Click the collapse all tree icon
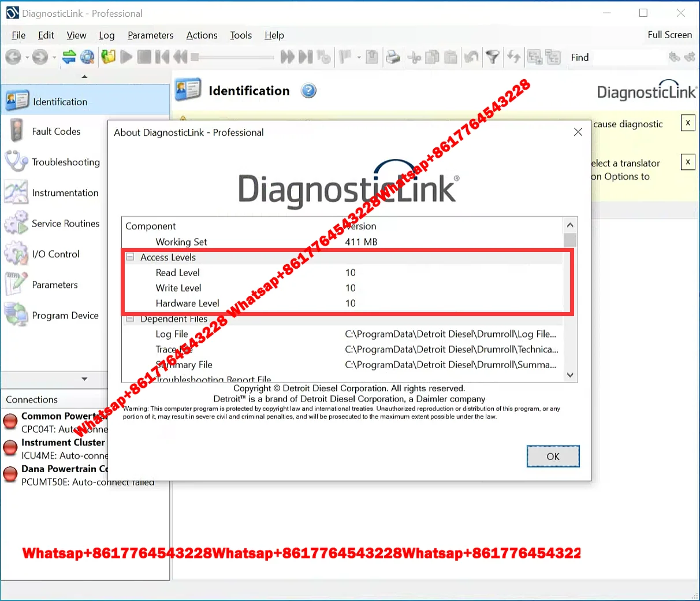This screenshot has width=700, height=601. [553, 57]
